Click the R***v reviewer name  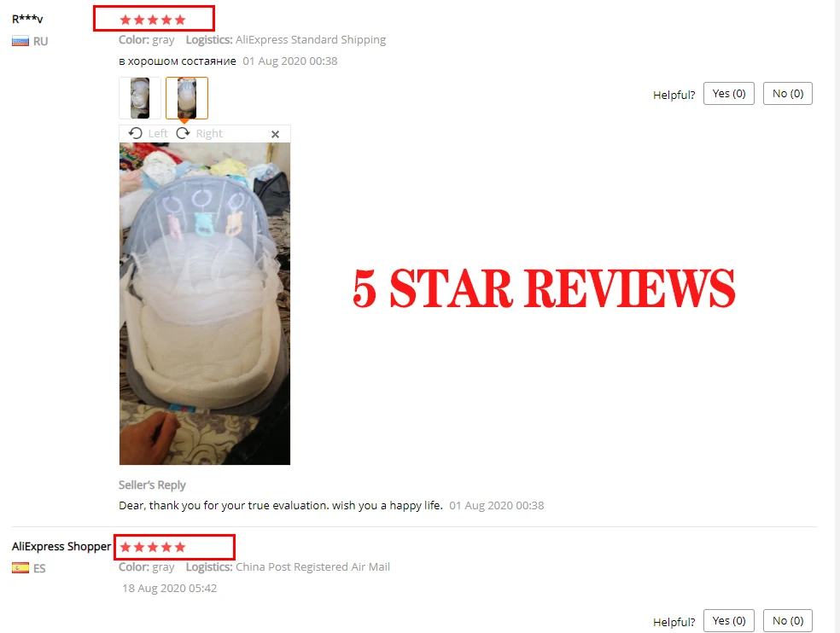tap(27, 20)
